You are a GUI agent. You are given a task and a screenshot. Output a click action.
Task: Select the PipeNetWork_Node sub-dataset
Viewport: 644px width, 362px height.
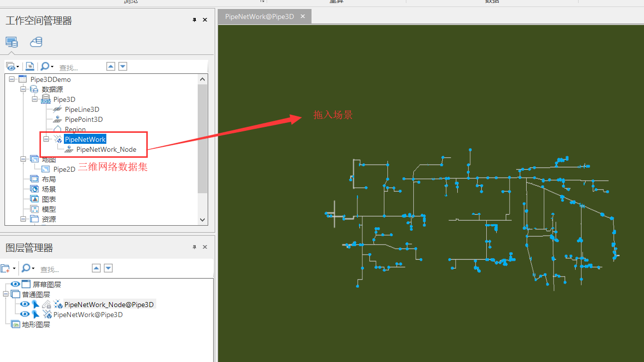(106, 149)
